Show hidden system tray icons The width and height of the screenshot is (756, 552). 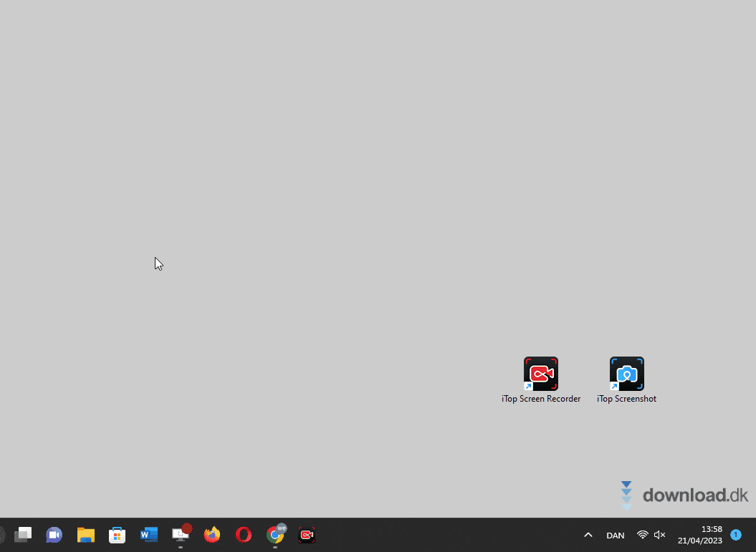(588, 535)
